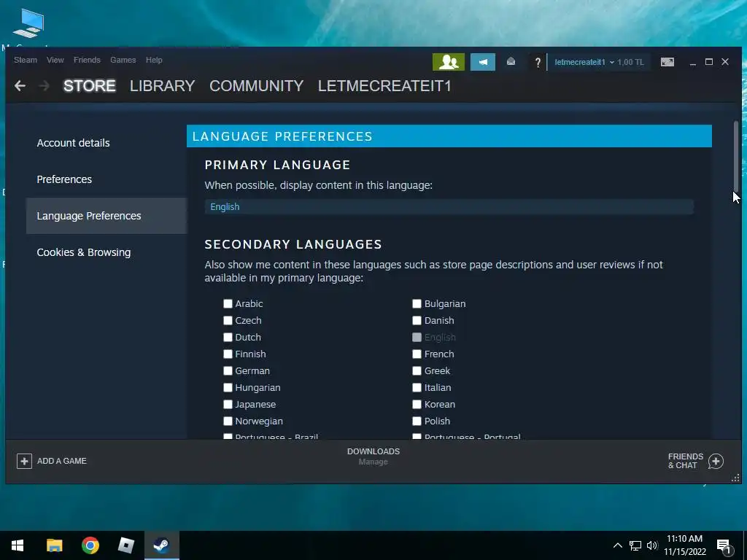This screenshot has width=747, height=560.
Task: Launch File Explorer from taskbar
Action: tap(54, 545)
